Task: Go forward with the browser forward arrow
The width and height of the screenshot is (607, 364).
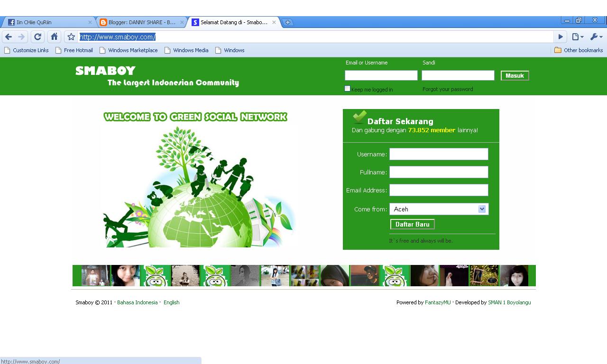Action: pos(21,36)
